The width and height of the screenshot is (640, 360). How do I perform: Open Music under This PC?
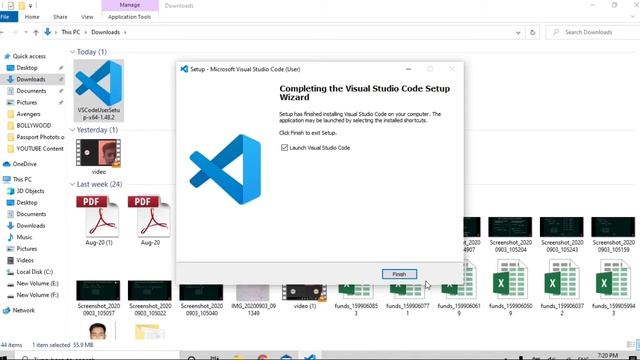(24, 237)
